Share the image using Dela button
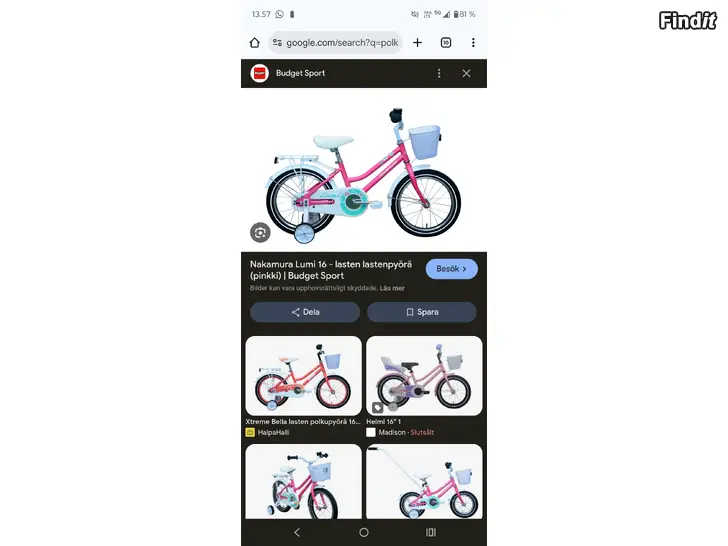The height and width of the screenshot is (546, 728). point(305,312)
